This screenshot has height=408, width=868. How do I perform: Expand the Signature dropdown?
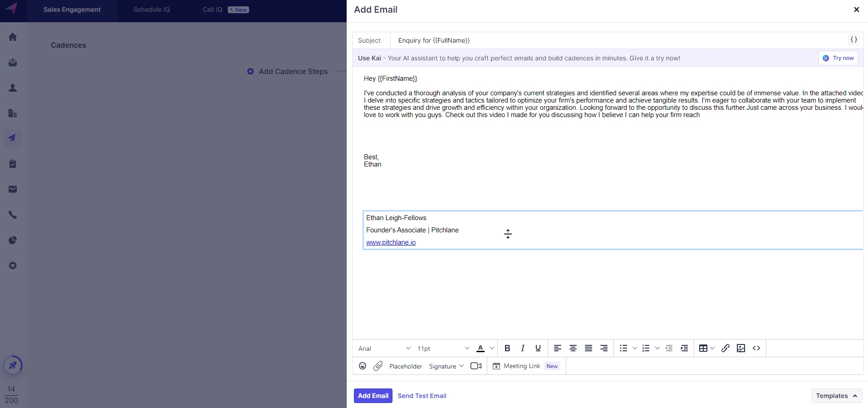point(446,366)
